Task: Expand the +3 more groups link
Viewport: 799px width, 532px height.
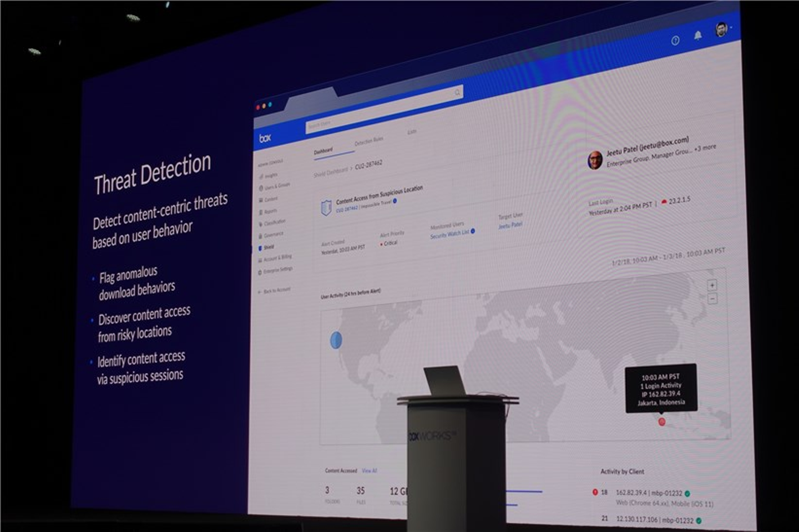Action: click(x=705, y=148)
